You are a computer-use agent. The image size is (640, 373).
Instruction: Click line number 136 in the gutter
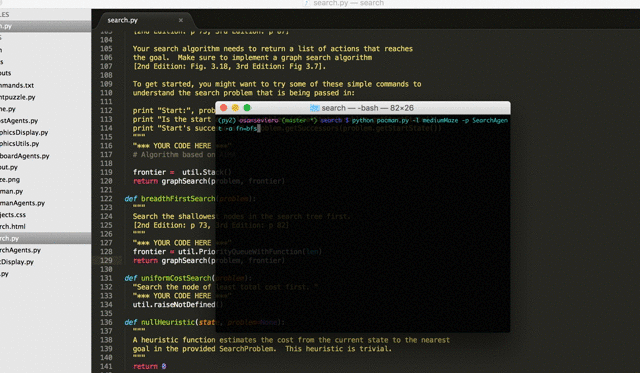(x=106, y=322)
